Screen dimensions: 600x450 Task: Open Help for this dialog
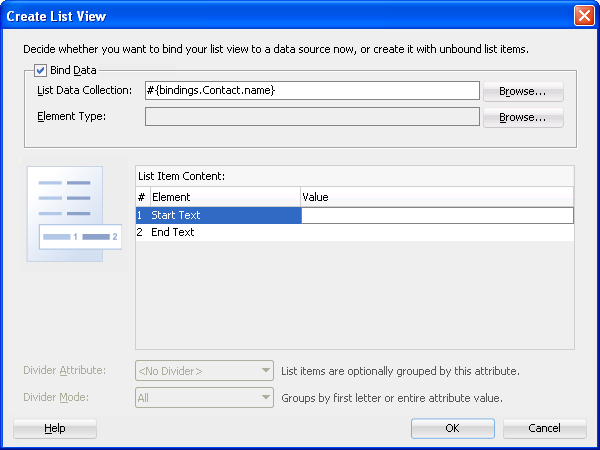pos(55,428)
